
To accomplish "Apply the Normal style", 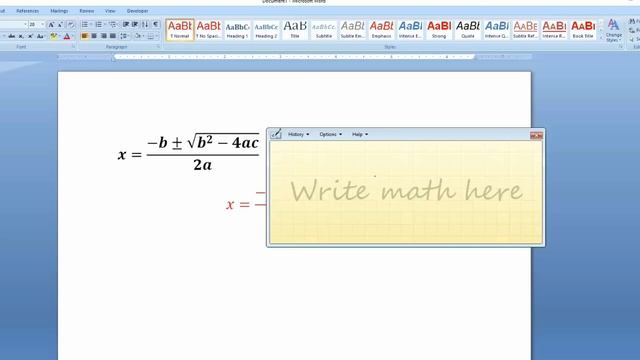I will pyautogui.click(x=180, y=30).
